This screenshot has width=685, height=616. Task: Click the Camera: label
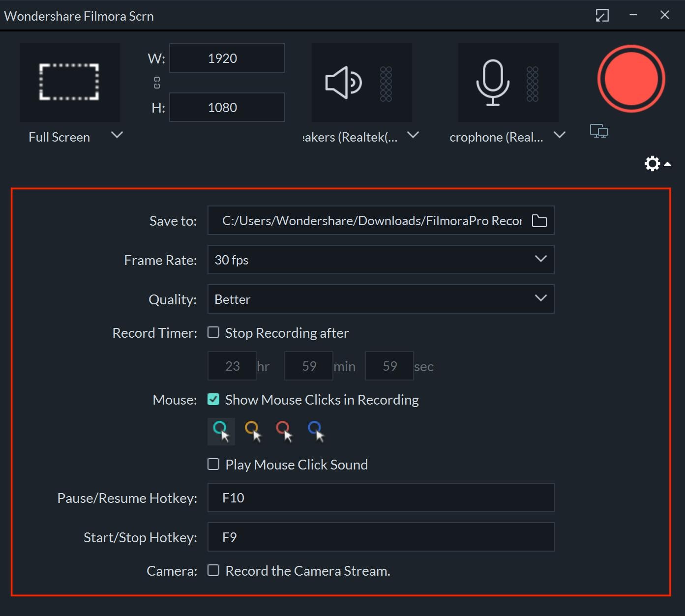coord(172,571)
